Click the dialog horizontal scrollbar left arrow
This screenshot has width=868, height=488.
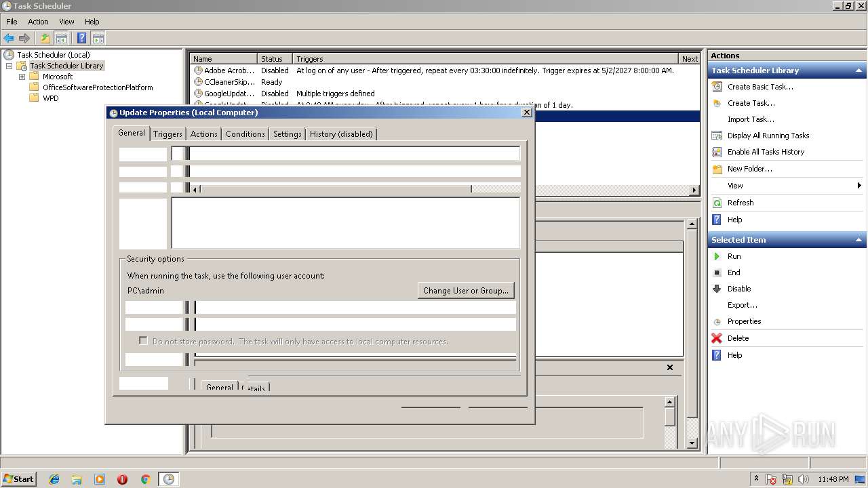click(195, 189)
